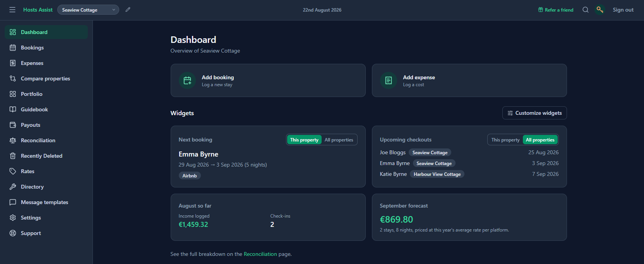644x264 pixels.
Task: Click the Harbour View Cottage badge
Action: point(437,174)
